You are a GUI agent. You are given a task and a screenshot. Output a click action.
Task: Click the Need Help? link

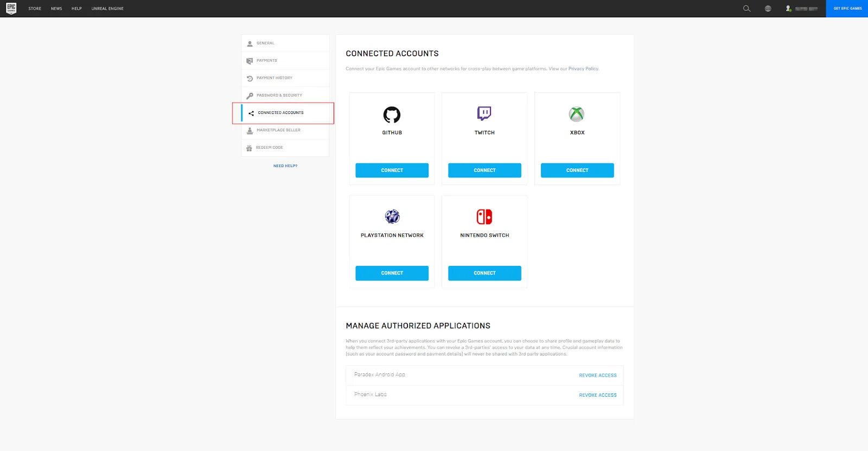point(285,166)
